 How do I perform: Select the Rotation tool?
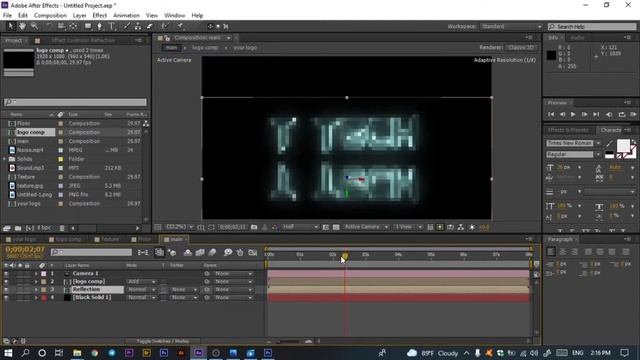[x=49, y=26]
